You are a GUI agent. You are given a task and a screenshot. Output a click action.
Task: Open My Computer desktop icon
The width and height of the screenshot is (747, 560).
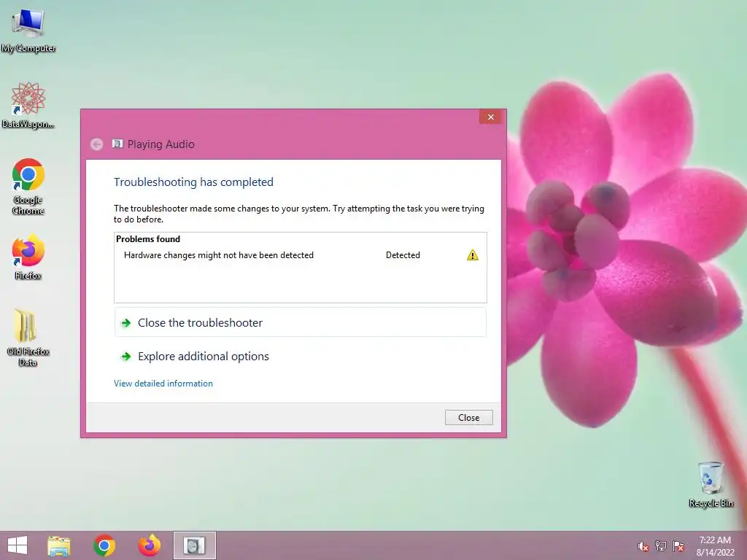(28, 31)
